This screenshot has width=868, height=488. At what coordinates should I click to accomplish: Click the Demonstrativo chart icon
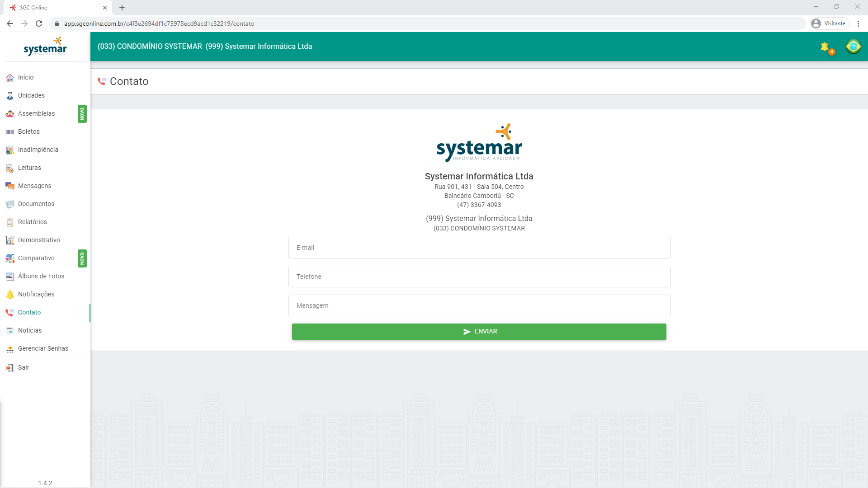pyautogui.click(x=10, y=240)
